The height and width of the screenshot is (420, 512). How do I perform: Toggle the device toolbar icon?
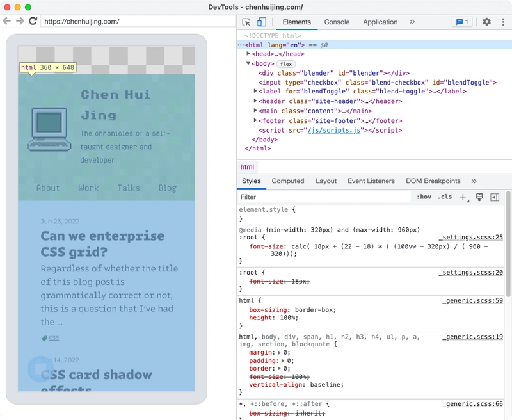coord(262,22)
